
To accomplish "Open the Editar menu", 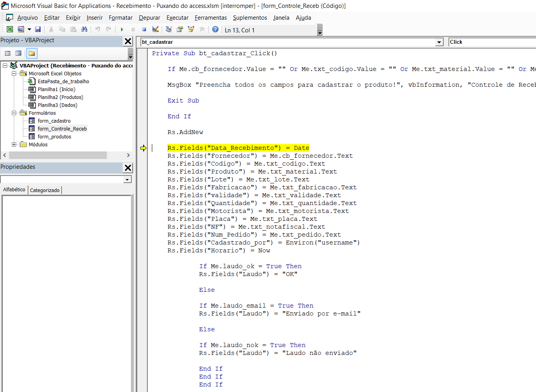I will pyautogui.click(x=52, y=18).
